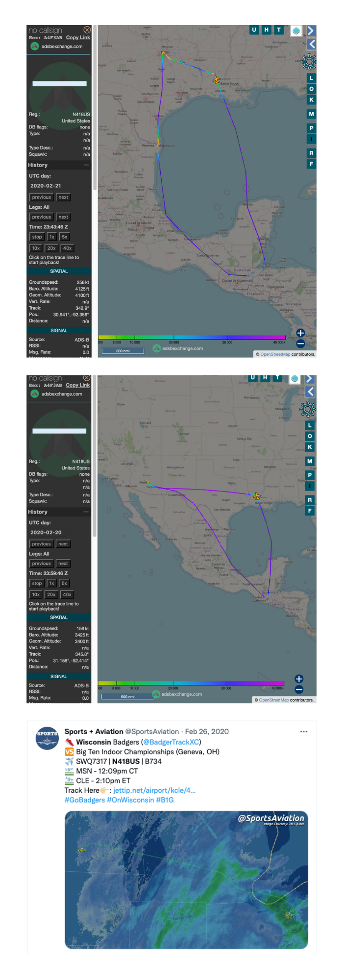Close the aircraft panel showing UTC day 2020-02-21
343x980 pixels.
pyautogui.click(x=87, y=30)
